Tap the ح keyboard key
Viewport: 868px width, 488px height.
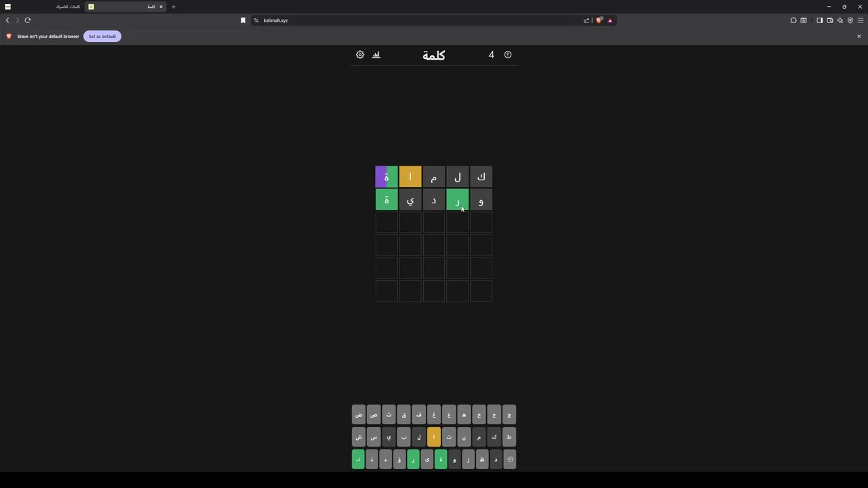coord(494,415)
